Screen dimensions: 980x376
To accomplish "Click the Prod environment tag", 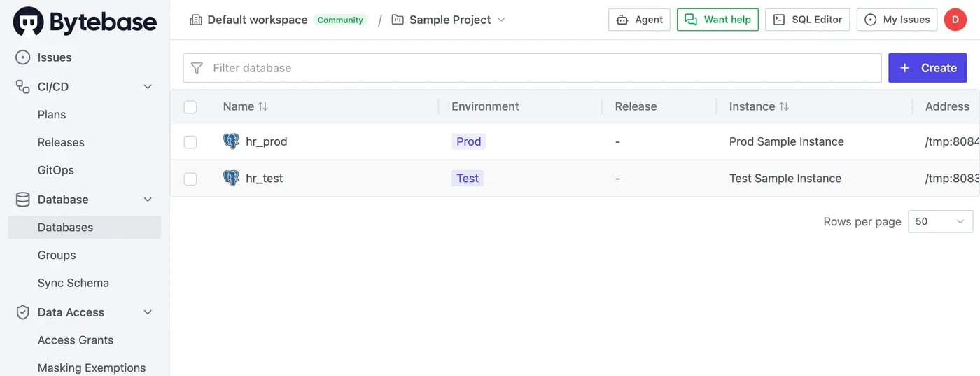I will [468, 141].
